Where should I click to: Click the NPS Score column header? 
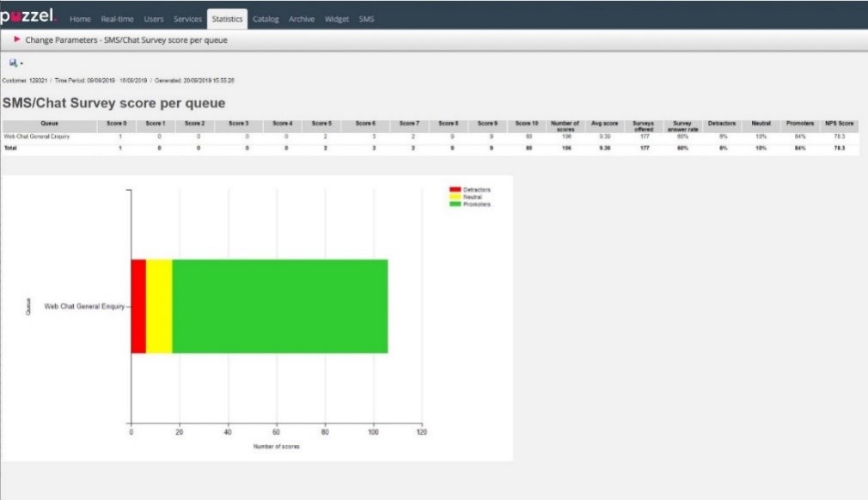pos(839,124)
